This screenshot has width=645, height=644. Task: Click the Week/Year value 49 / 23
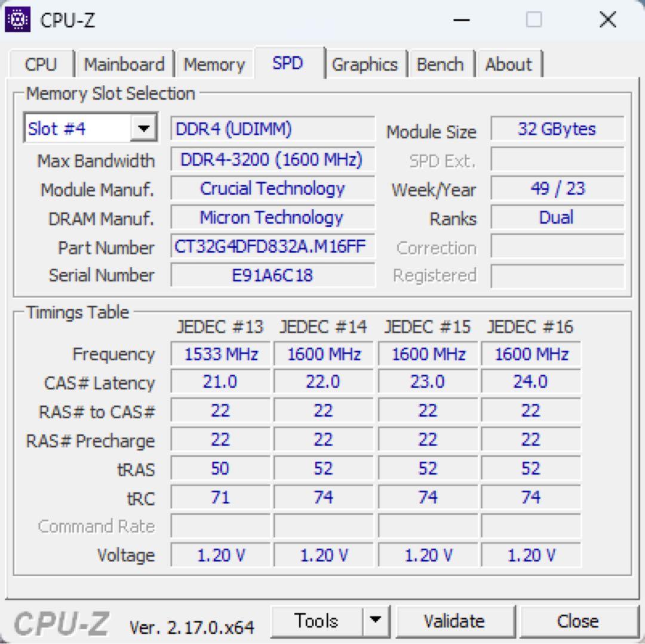557,188
